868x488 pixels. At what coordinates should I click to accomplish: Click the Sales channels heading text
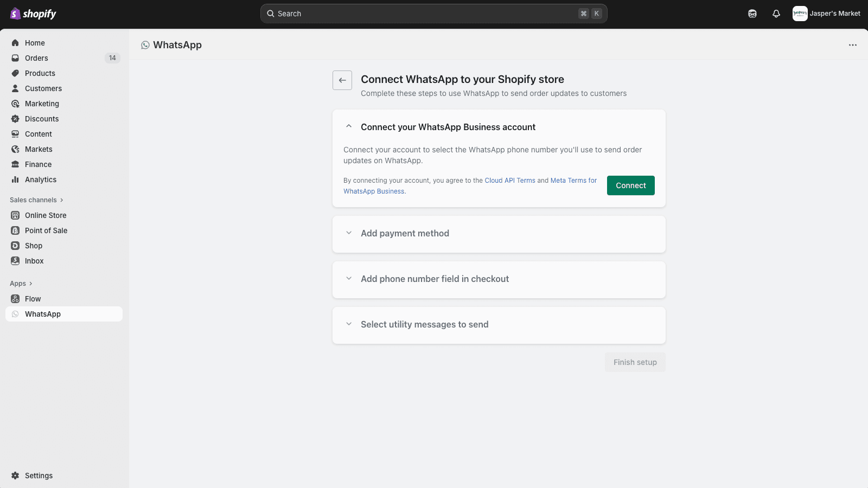[x=33, y=200]
